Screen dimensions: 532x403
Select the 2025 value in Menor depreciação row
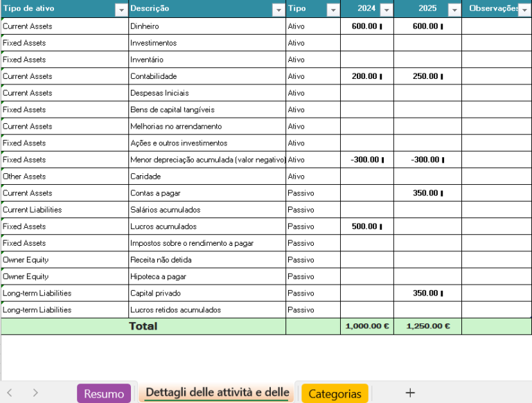pos(428,159)
